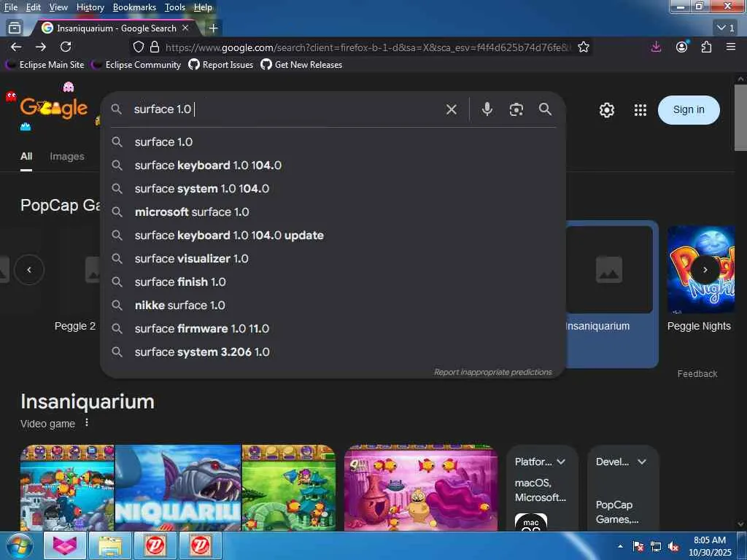Open the Firefox downloads panel
This screenshot has width=747, height=560.
[656, 47]
